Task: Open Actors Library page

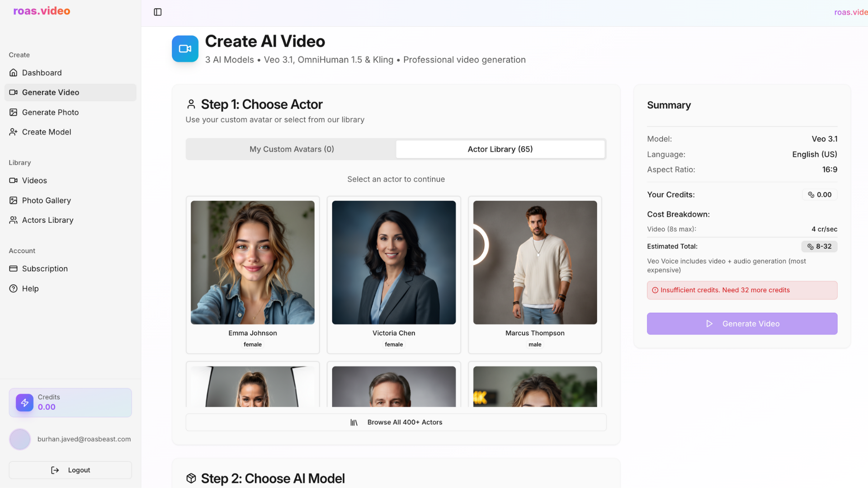Action: coord(47,220)
